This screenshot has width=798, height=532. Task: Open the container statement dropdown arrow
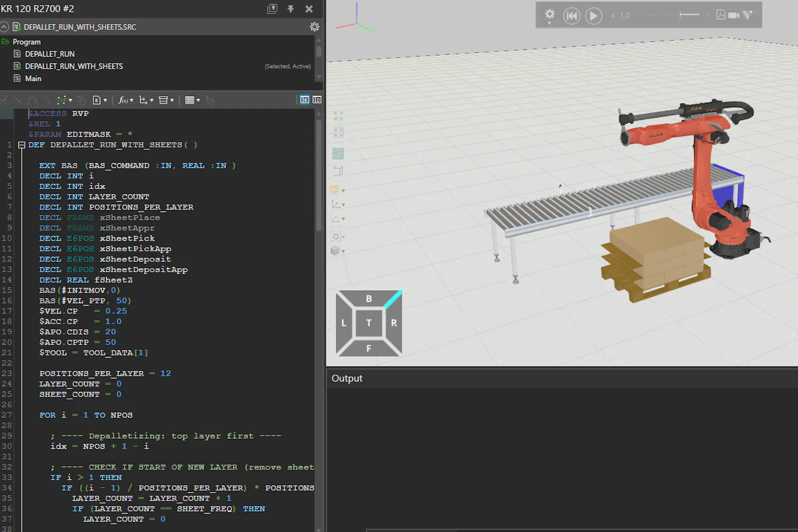pos(172,100)
